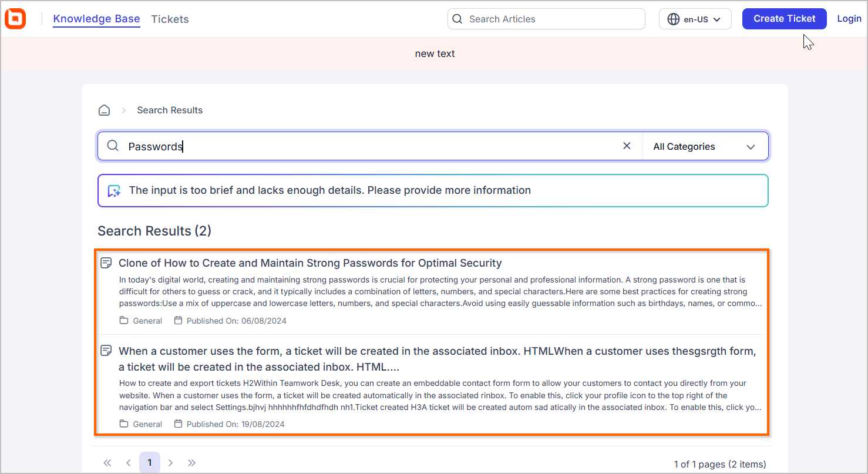
Task: Click the Search Results breadcrumb text
Action: (170, 110)
